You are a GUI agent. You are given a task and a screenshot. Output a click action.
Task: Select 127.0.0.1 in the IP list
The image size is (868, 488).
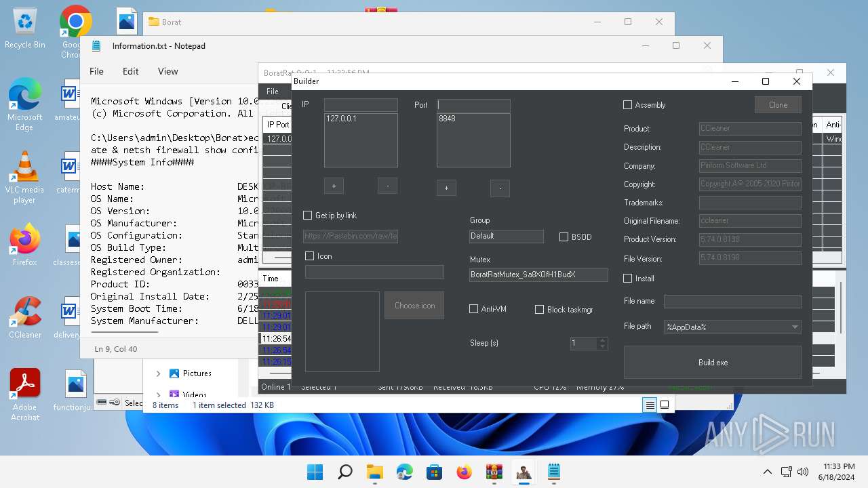(x=342, y=119)
